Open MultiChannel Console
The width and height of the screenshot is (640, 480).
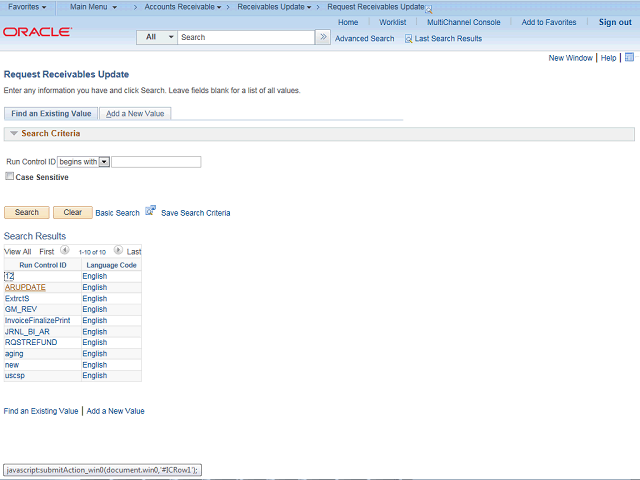(464, 22)
